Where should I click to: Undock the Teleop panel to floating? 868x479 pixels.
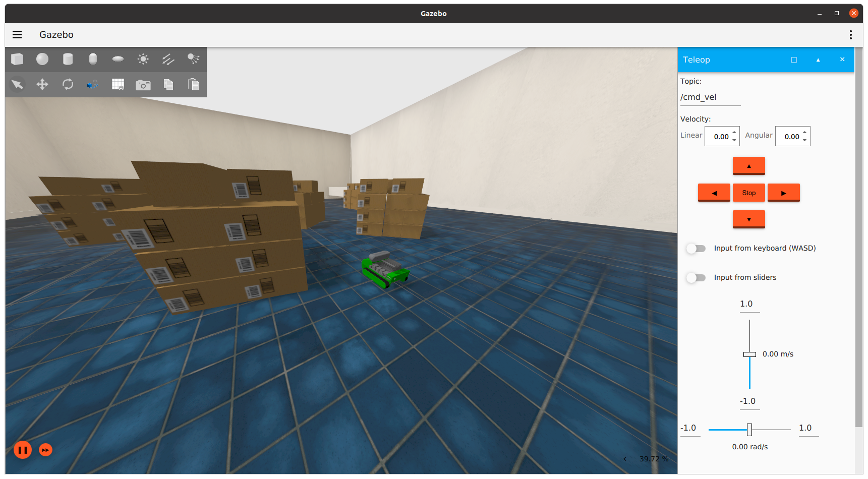click(794, 60)
